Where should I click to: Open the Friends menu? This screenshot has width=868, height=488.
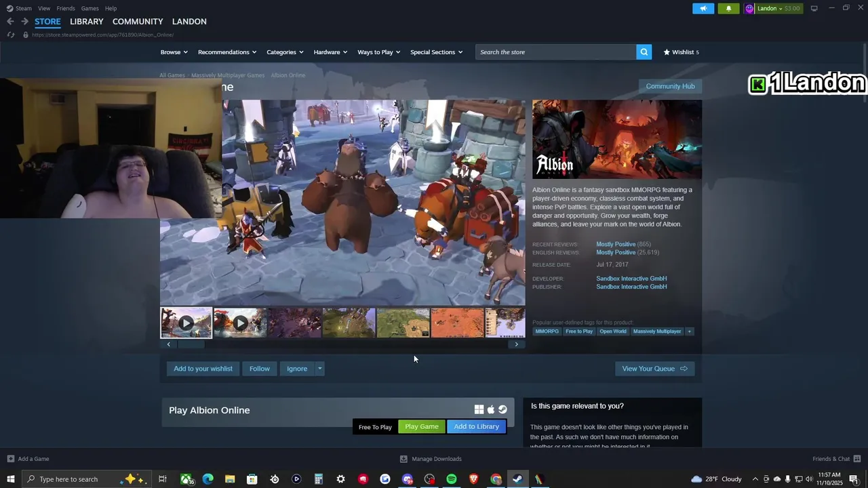click(66, 8)
